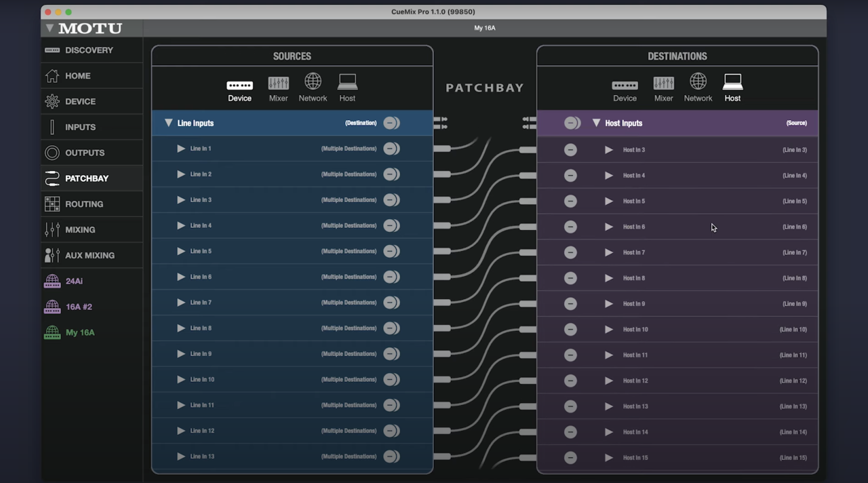868x483 pixels.
Task: Click the Host In 10 row label
Action: click(x=635, y=330)
